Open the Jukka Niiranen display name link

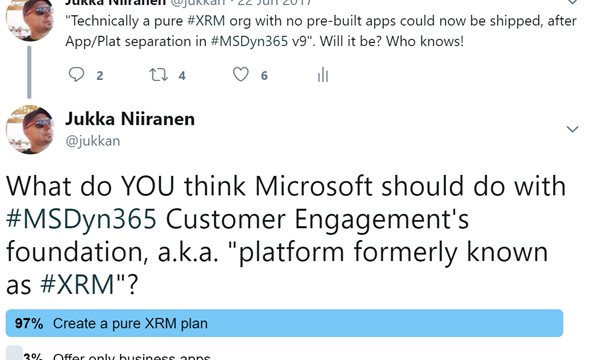pos(130,119)
